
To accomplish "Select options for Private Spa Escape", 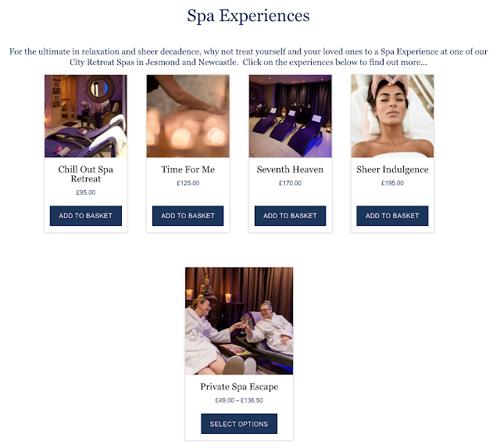I will [239, 424].
